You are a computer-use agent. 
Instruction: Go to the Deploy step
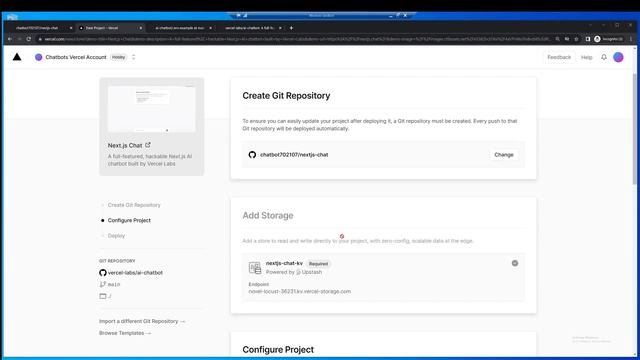116,236
